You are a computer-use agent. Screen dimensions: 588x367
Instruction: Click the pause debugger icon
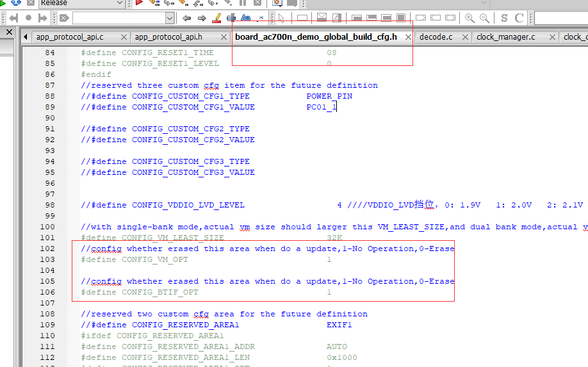tap(243, 3)
